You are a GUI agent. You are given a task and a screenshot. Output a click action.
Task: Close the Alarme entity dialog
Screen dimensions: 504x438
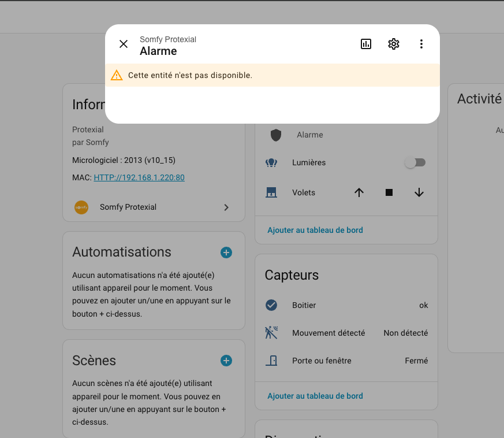pos(124,44)
